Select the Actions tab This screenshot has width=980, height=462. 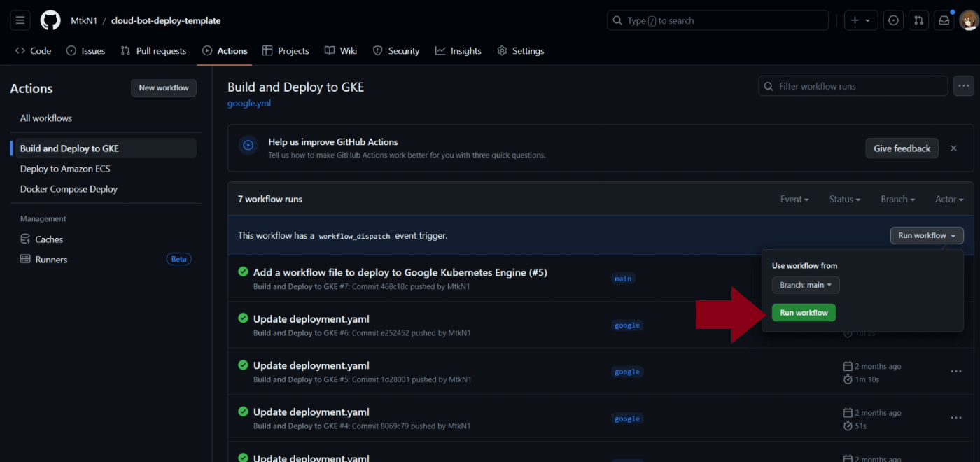225,50
